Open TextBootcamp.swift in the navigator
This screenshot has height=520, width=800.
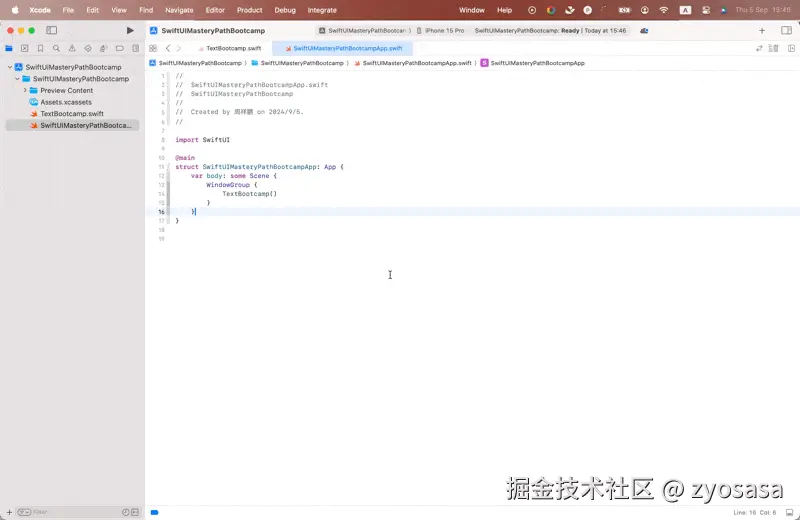(x=71, y=114)
